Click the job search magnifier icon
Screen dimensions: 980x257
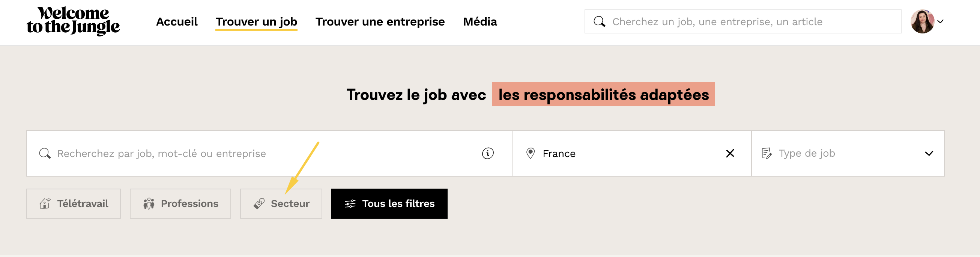pos(45,153)
